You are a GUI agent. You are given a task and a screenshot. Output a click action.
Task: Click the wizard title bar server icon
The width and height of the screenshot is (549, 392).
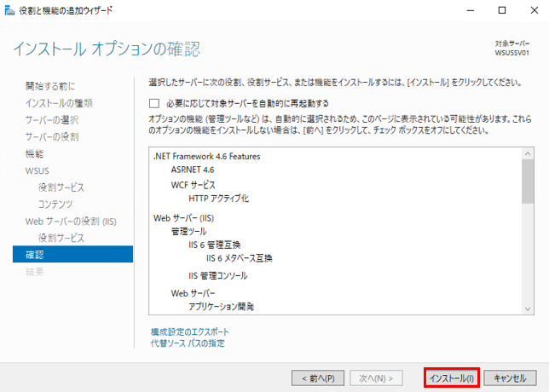[x=9, y=10]
